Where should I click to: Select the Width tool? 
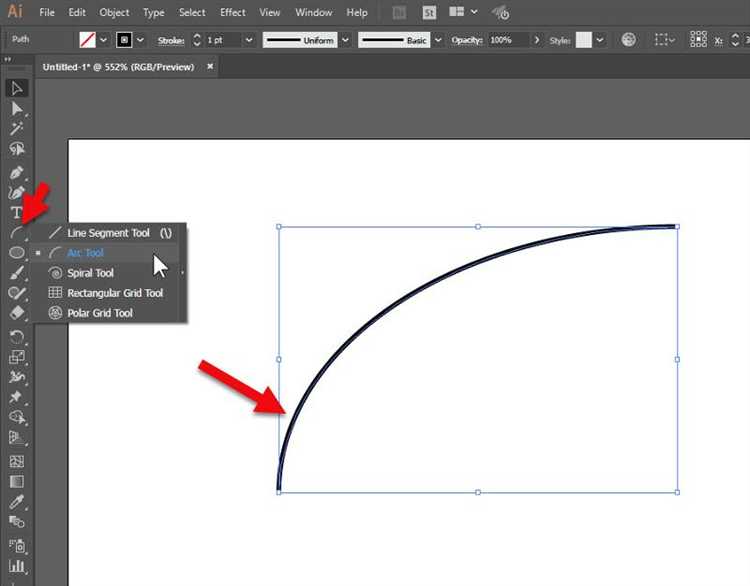(x=17, y=377)
